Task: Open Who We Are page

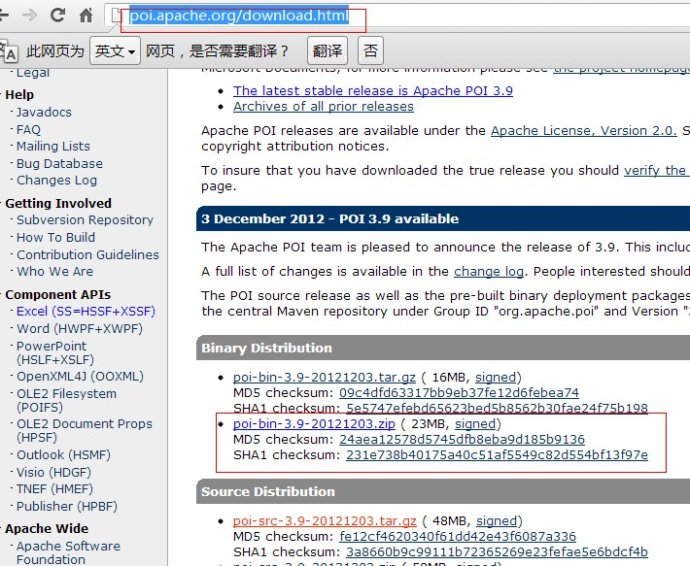Action: (x=55, y=272)
